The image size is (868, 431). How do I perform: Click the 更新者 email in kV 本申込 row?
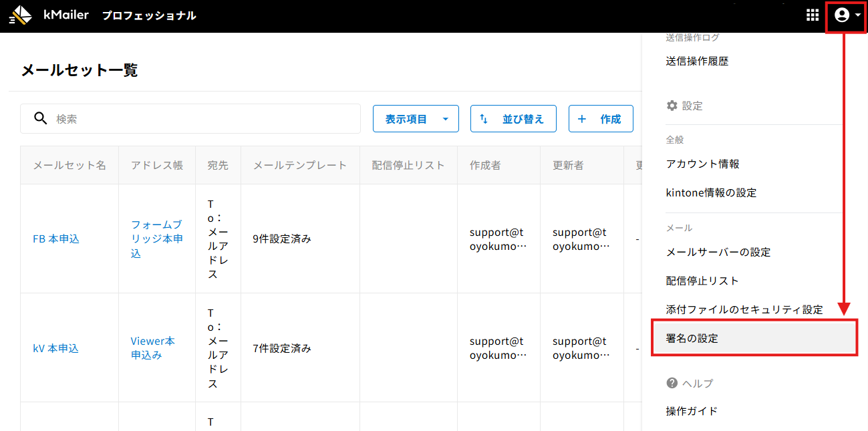(581, 348)
